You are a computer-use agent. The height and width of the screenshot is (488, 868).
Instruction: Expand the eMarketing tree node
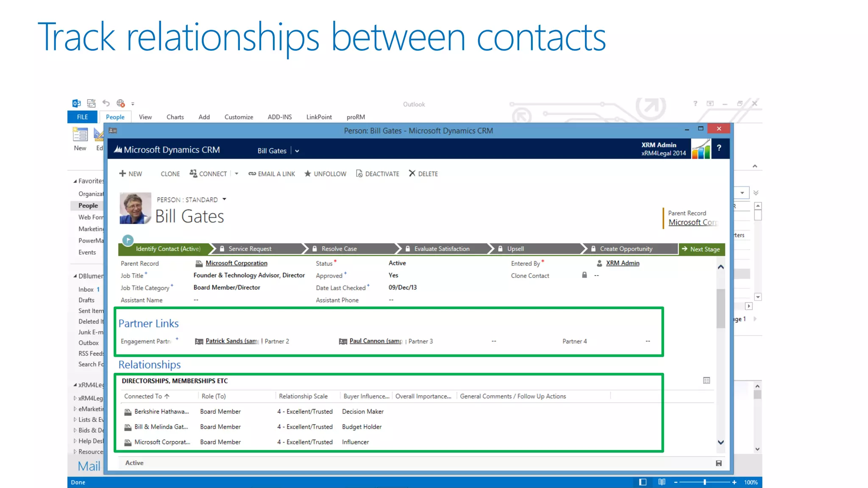(x=75, y=409)
